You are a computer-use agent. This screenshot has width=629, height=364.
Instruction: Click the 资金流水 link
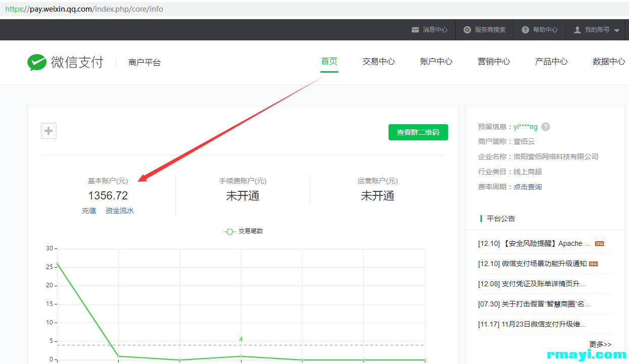coord(120,211)
